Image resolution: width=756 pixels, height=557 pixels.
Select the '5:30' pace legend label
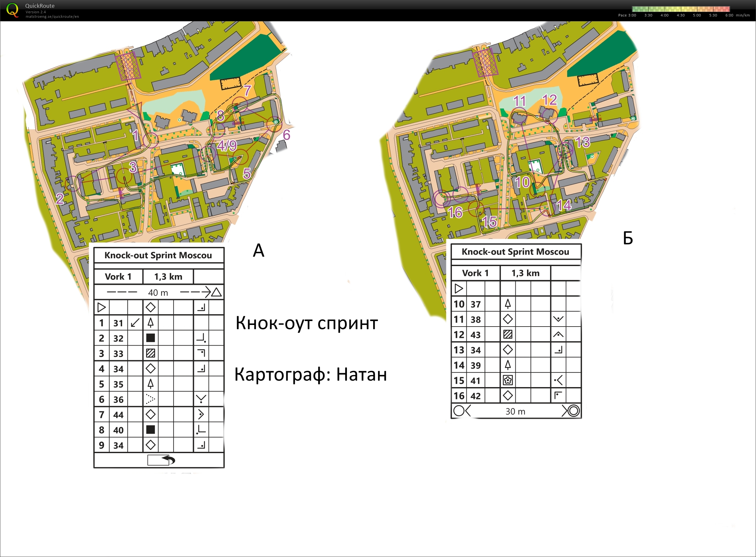(713, 15)
